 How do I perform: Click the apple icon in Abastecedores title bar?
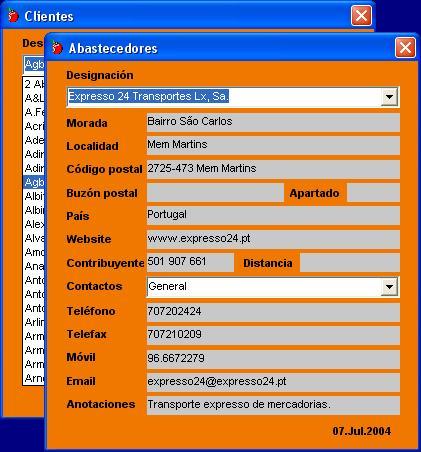[x=57, y=48]
